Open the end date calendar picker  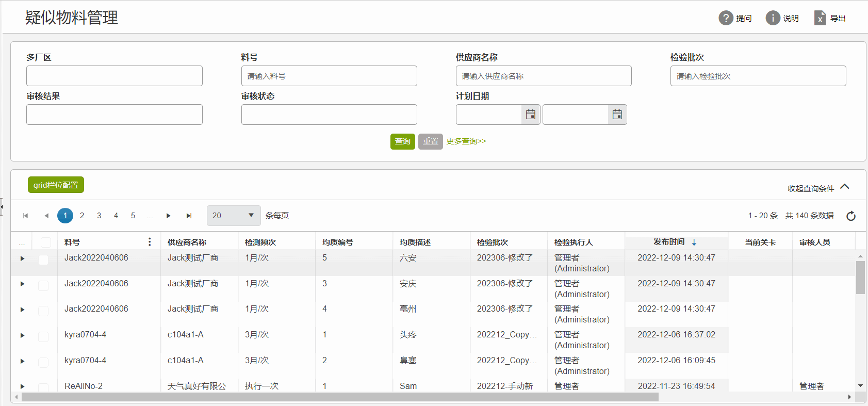click(x=617, y=115)
